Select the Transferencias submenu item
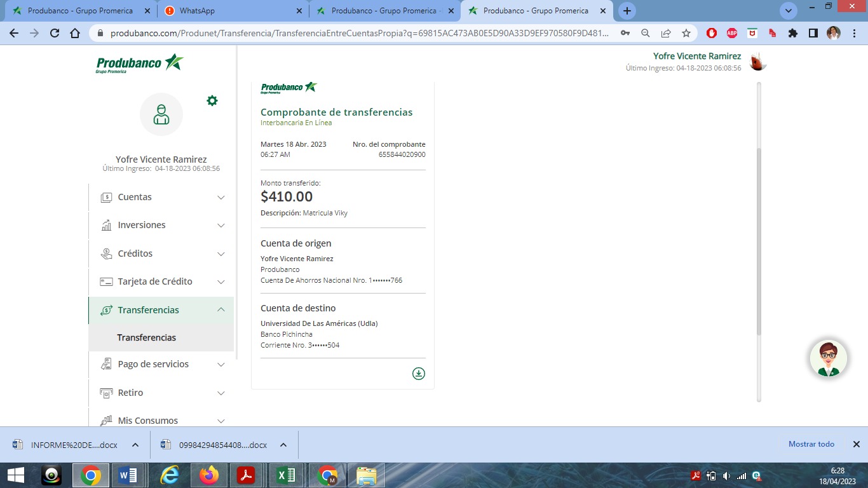 147,337
